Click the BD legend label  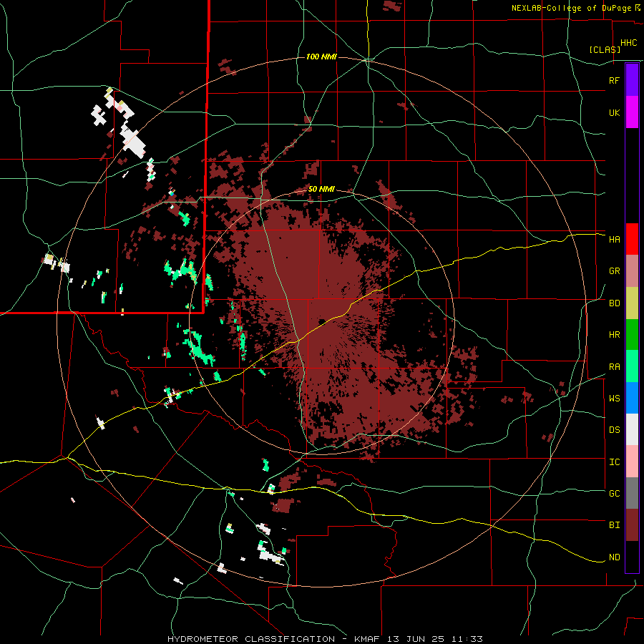(614, 303)
